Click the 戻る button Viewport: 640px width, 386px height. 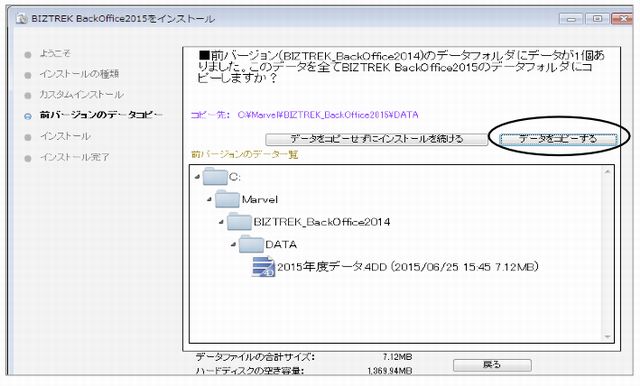coord(492,365)
